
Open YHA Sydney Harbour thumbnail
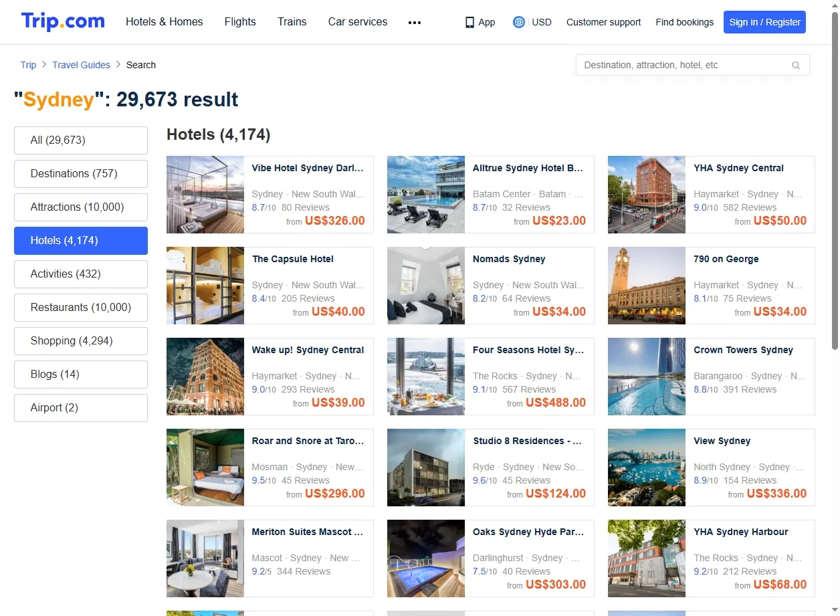(647, 558)
